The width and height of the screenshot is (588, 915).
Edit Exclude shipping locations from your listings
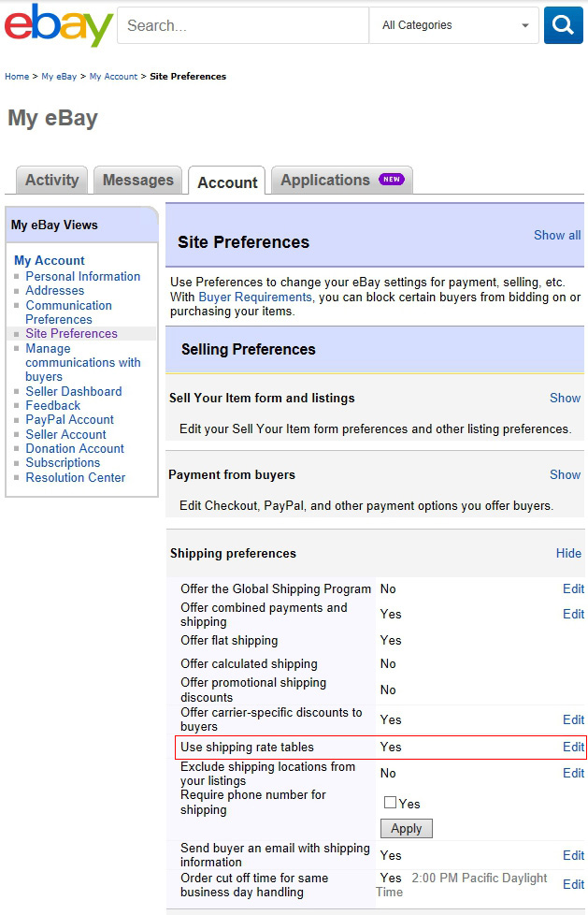coord(573,773)
